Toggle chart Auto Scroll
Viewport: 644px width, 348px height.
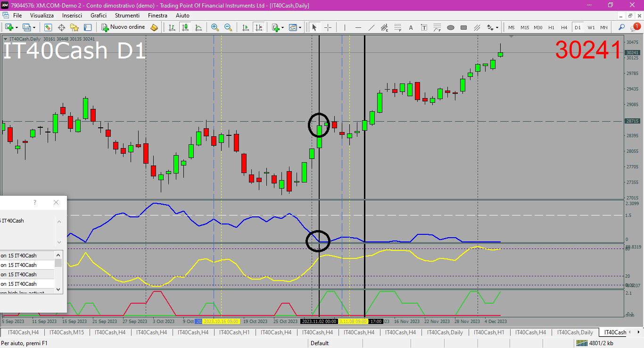coord(245,27)
